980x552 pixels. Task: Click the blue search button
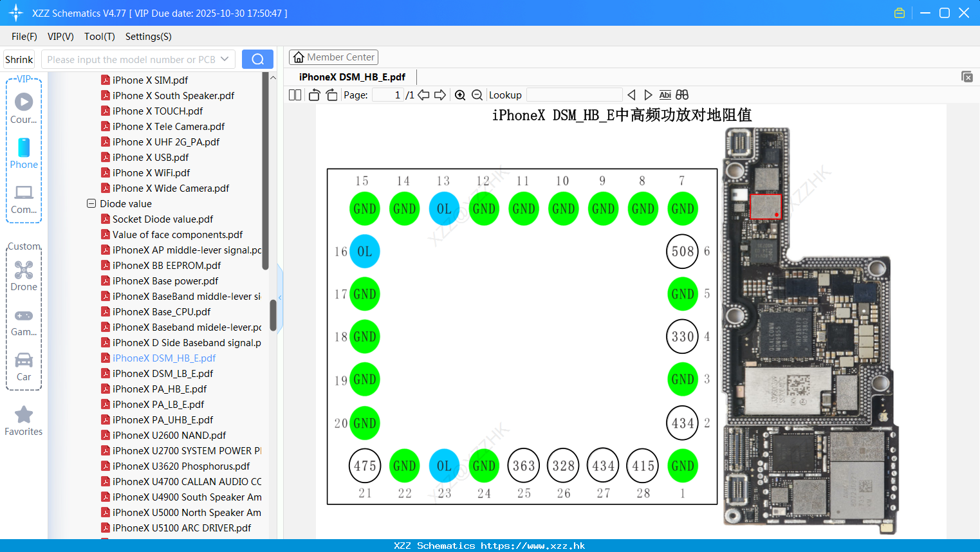click(257, 59)
